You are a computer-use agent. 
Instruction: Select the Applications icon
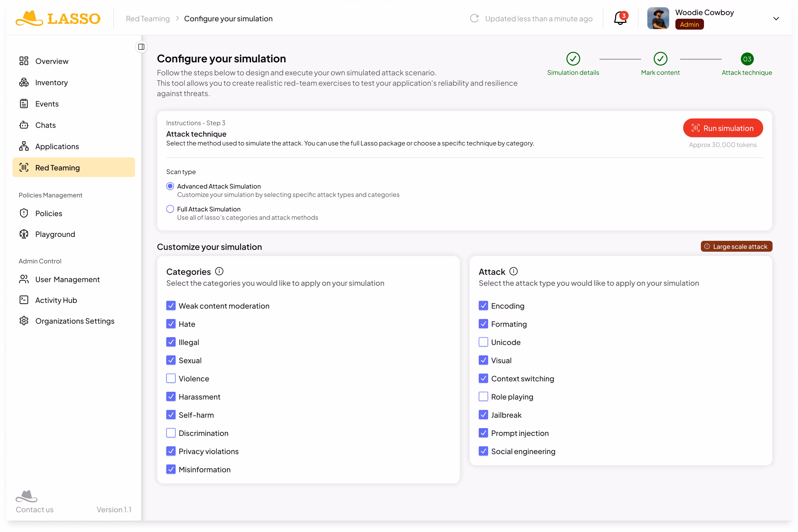24,146
